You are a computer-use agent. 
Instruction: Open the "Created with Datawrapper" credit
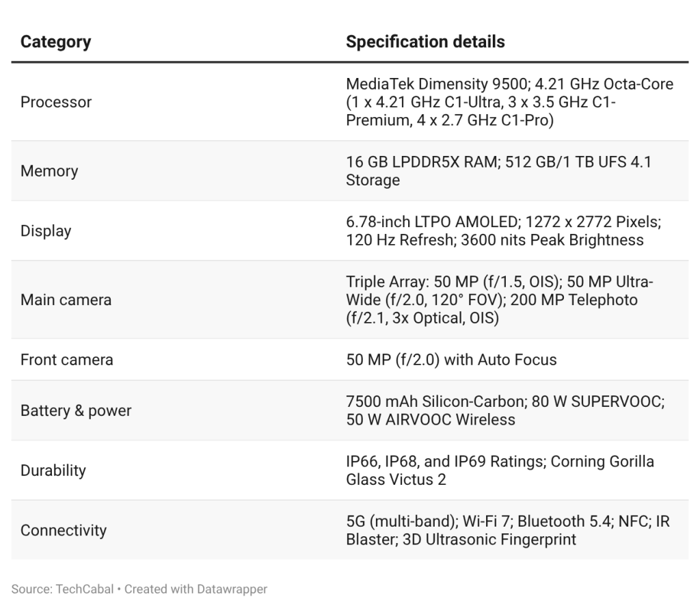tap(196, 588)
